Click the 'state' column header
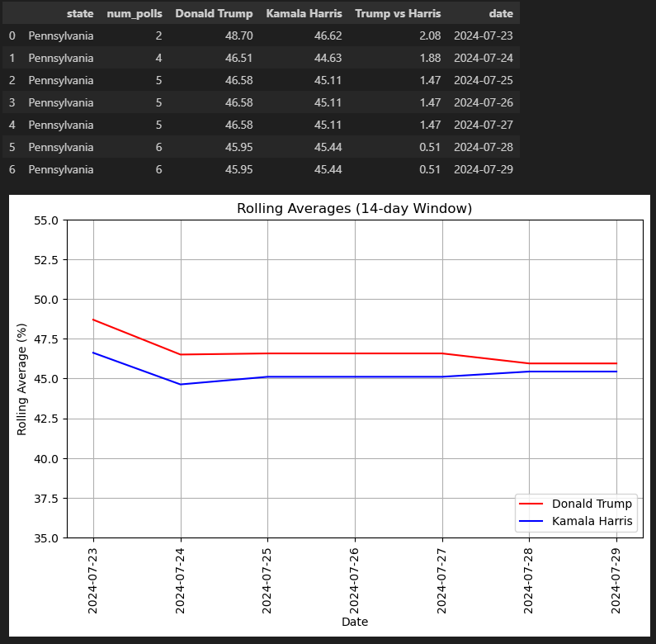656x644 pixels. [x=80, y=13]
